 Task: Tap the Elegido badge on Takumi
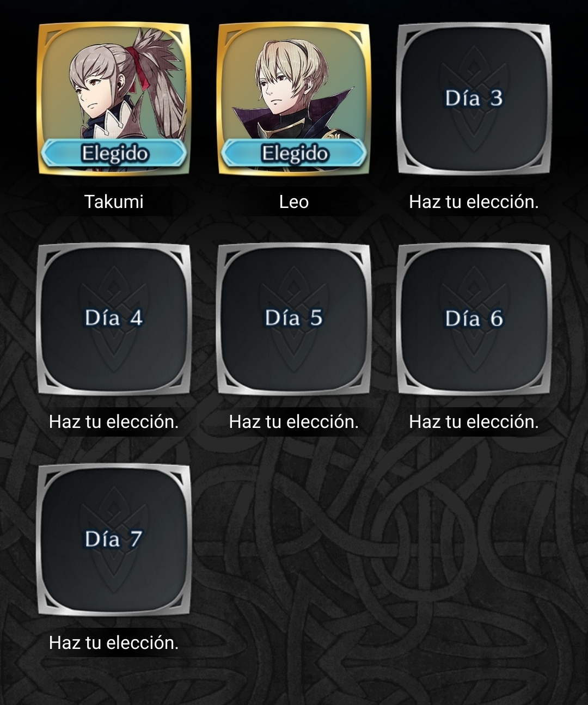[x=114, y=153]
